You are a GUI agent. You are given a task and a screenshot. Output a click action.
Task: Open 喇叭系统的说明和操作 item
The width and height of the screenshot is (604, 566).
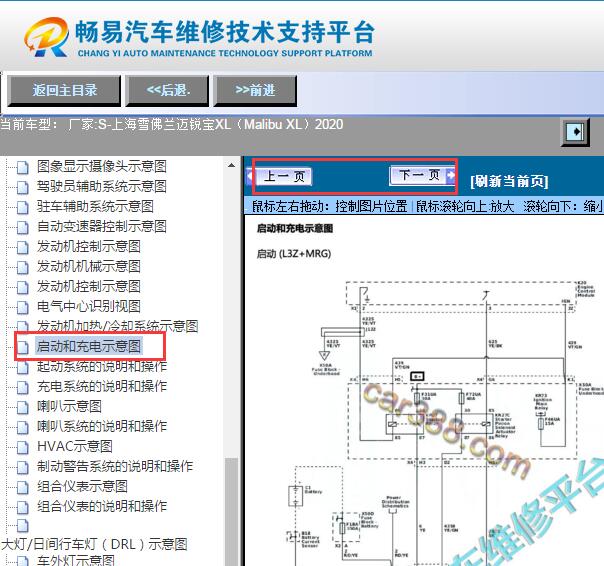[102, 427]
